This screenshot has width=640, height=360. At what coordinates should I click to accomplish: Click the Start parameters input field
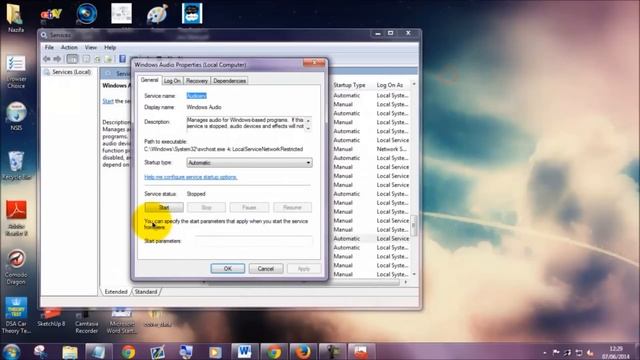(253, 241)
